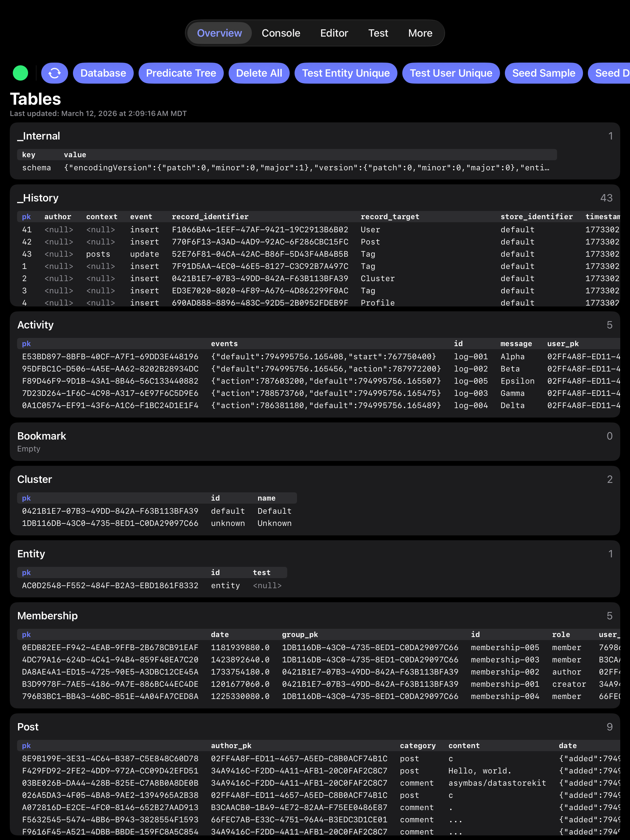Screen dimensions: 630x840
Task: Switch to the Overview tab
Action: [x=219, y=33]
